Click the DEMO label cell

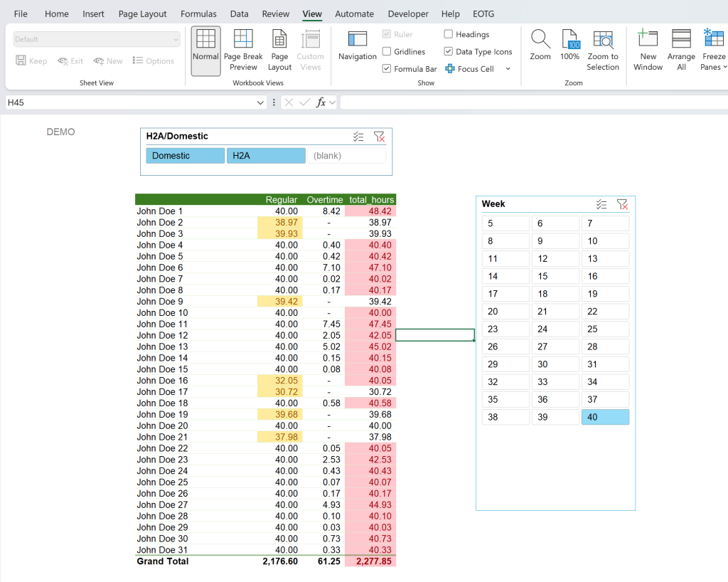(x=61, y=132)
